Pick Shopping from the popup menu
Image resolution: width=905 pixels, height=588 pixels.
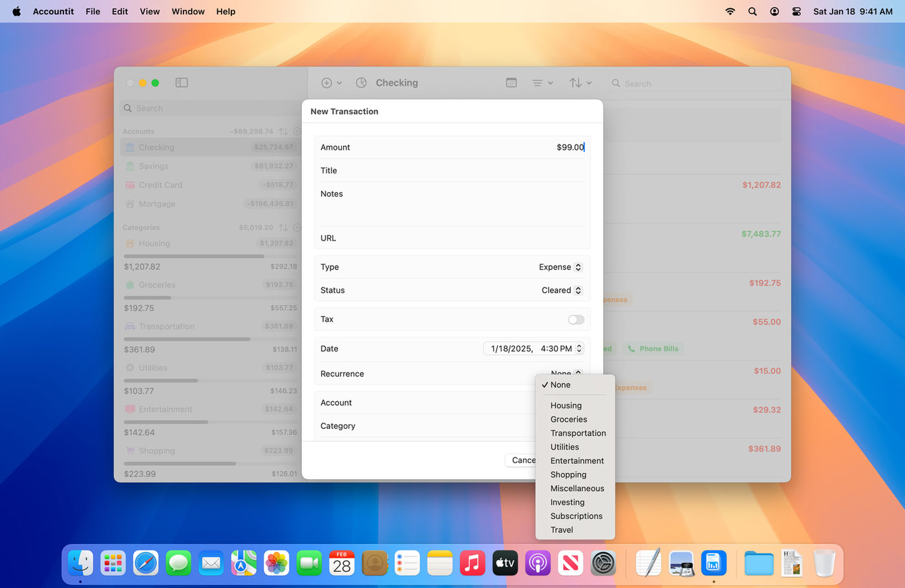click(x=575, y=474)
